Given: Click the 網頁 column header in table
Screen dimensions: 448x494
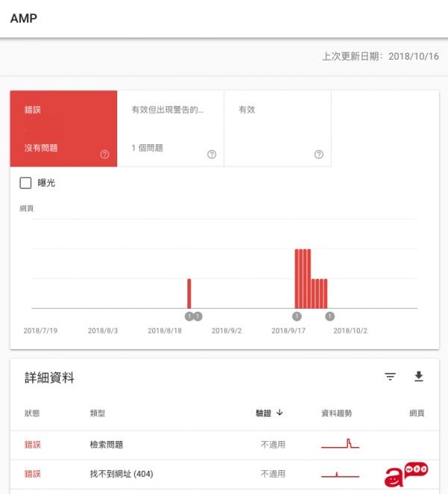Looking at the screenshot, I should 417,413.
